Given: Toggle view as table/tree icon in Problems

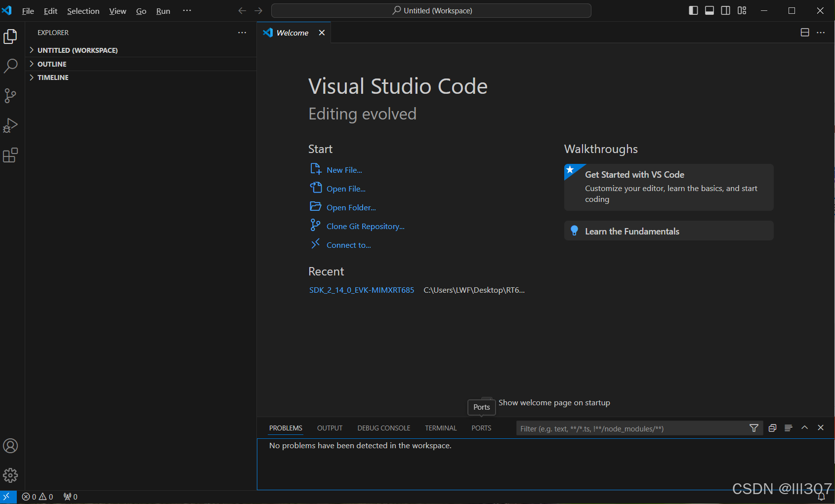Looking at the screenshot, I should [789, 428].
